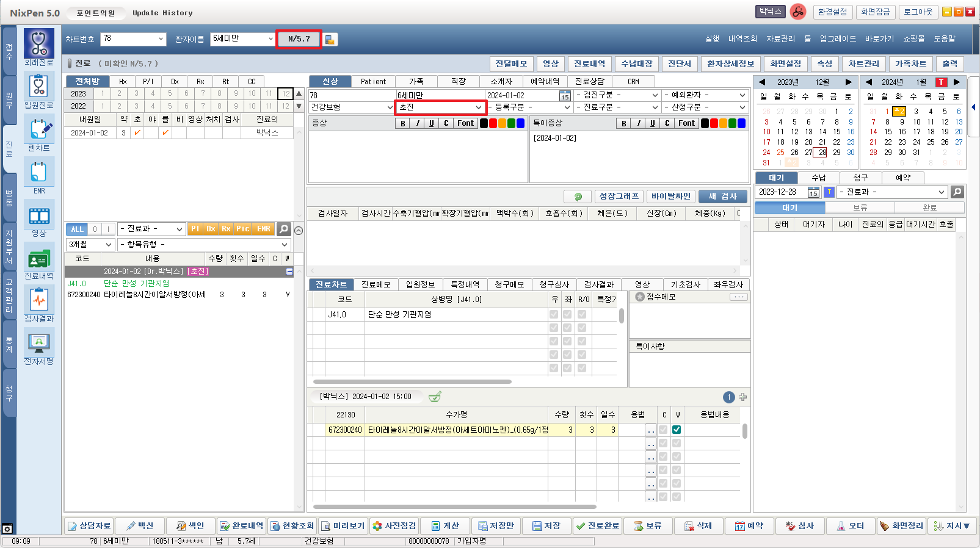Screen dimensions: 980x548
Task: Switch to the 진료메모 tab
Action: pos(376,284)
